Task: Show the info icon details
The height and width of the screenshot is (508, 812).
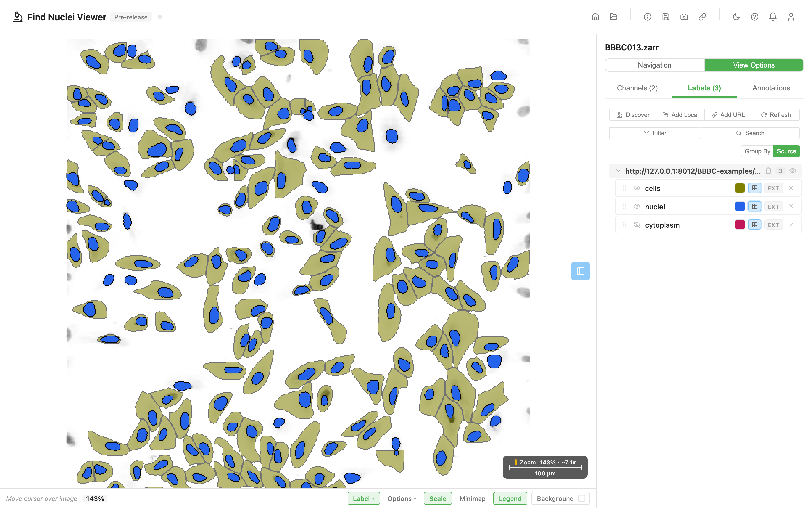Action: pyautogui.click(x=647, y=17)
